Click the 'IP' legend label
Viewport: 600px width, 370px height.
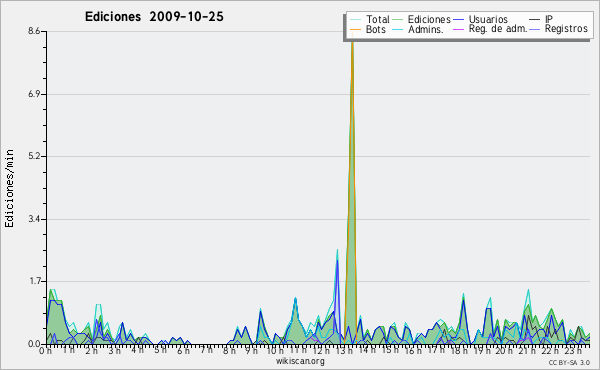tap(549, 19)
